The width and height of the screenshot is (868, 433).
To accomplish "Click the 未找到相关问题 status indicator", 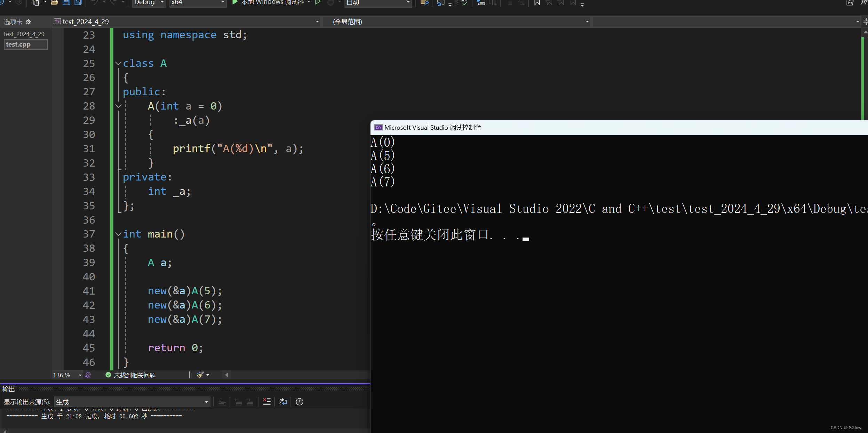I will pos(131,375).
